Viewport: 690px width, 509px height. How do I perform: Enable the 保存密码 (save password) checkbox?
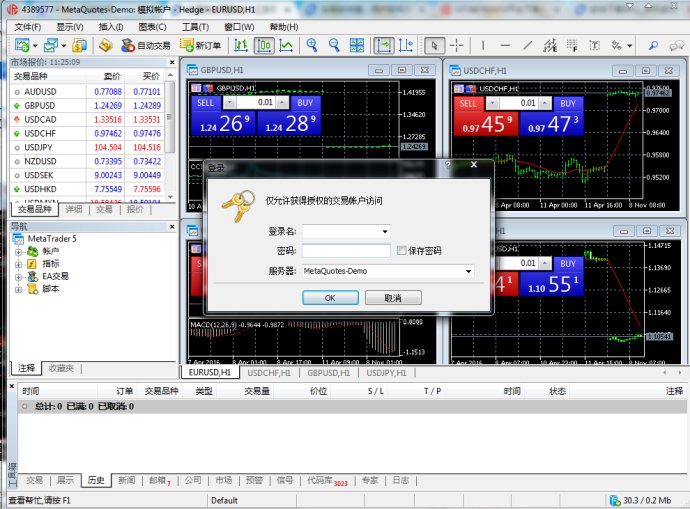tap(402, 250)
